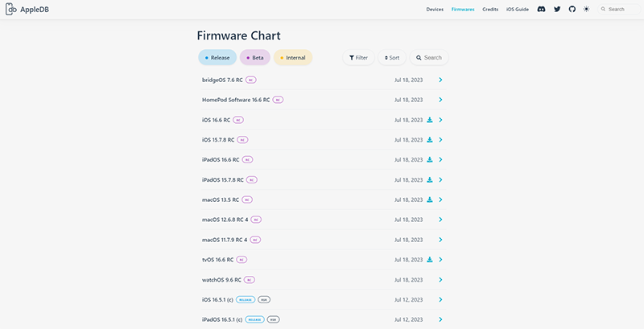Toggle the Beta filter chip
The image size is (644, 329).
click(x=254, y=57)
